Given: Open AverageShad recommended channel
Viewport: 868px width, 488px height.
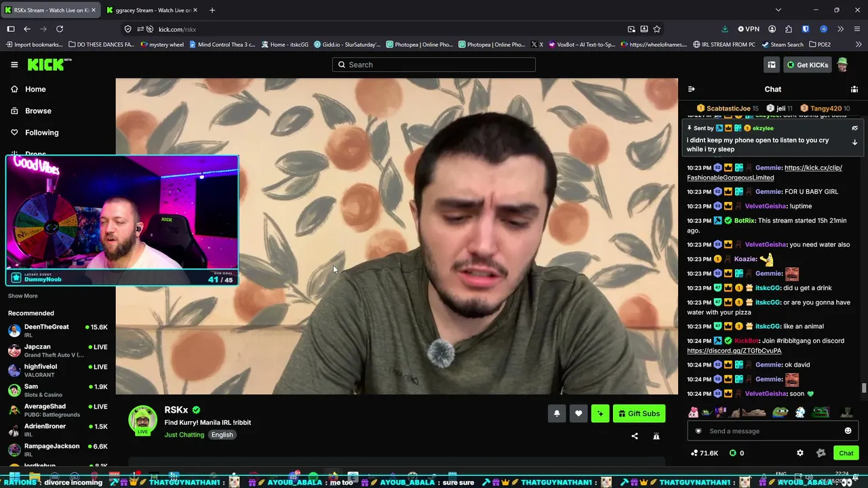Looking at the screenshot, I should pyautogui.click(x=58, y=410).
